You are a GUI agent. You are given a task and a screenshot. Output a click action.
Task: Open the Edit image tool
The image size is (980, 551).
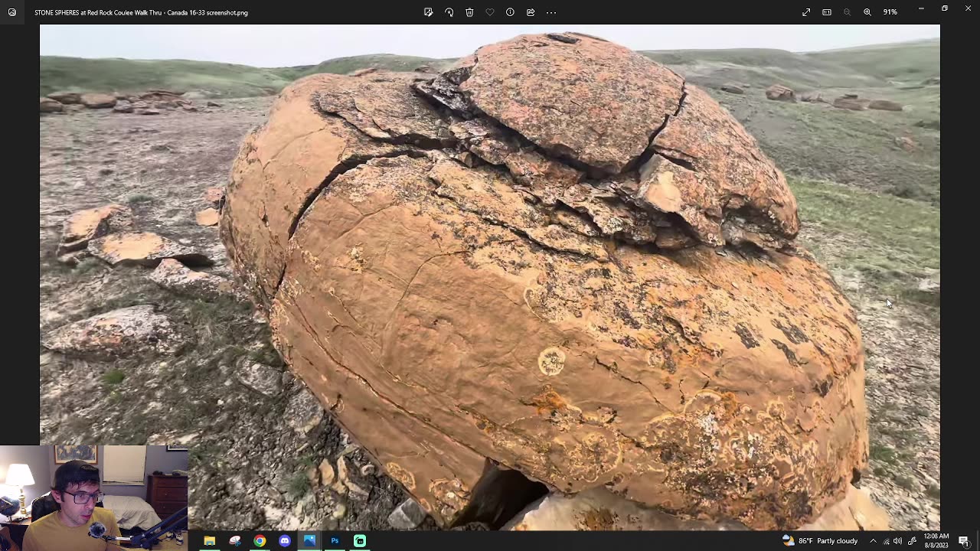point(428,12)
